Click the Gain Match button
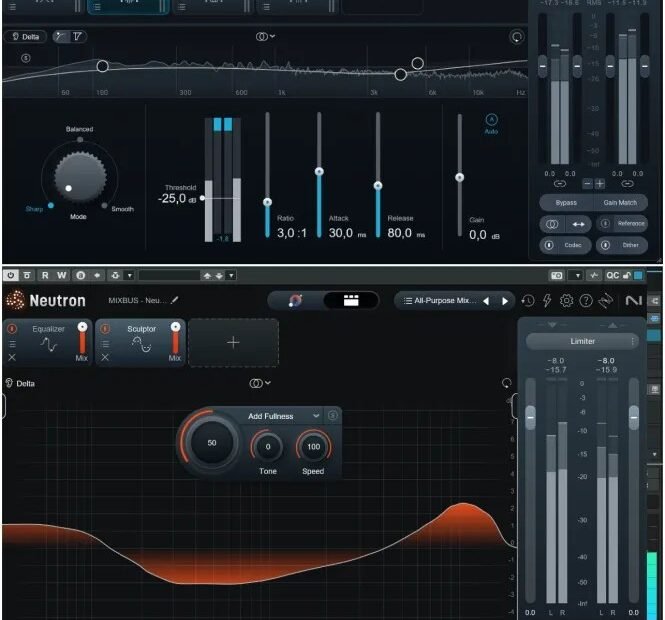The width and height of the screenshot is (665, 620). pos(620,202)
